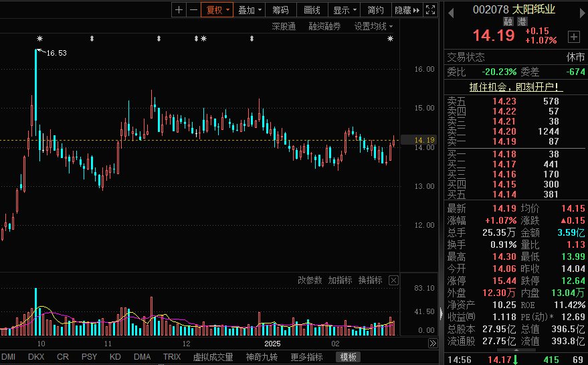The image size is (588, 365).
Task: Open the 复权 adjustment dropdown
Action: pyautogui.click(x=217, y=10)
